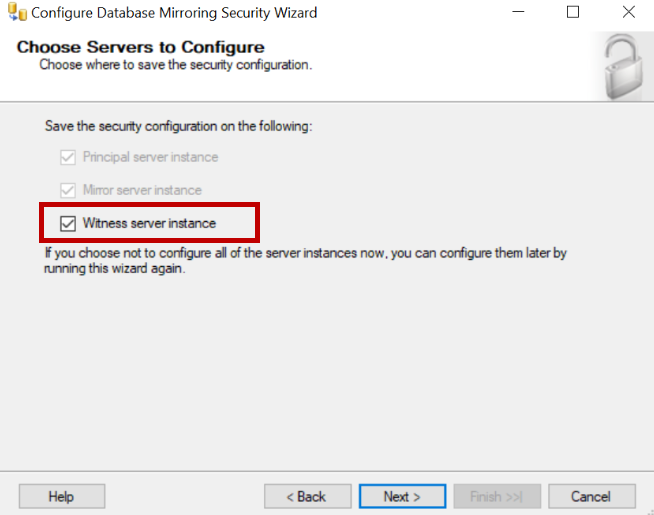Click the database wizard icon in title bar

click(16, 13)
